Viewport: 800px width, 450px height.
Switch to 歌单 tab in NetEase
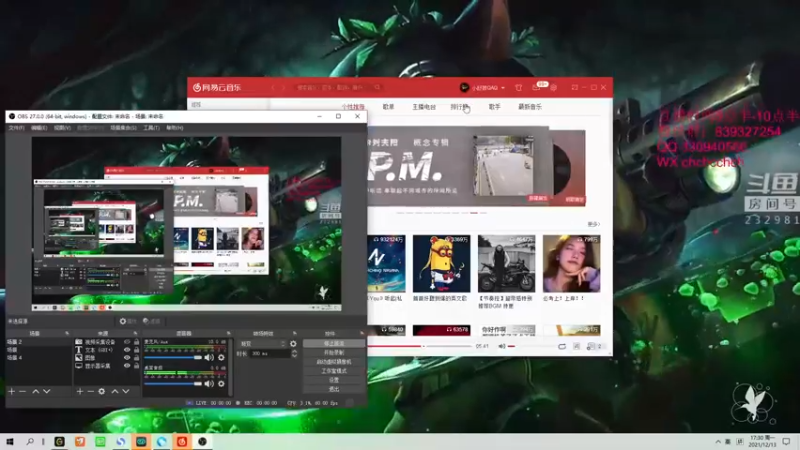[388, 107]
